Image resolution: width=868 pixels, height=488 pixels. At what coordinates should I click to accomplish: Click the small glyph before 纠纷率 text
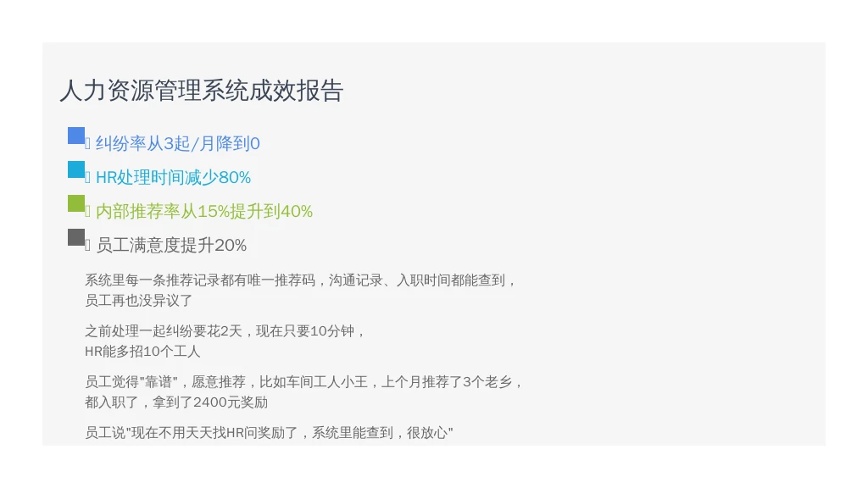(87, 144)
